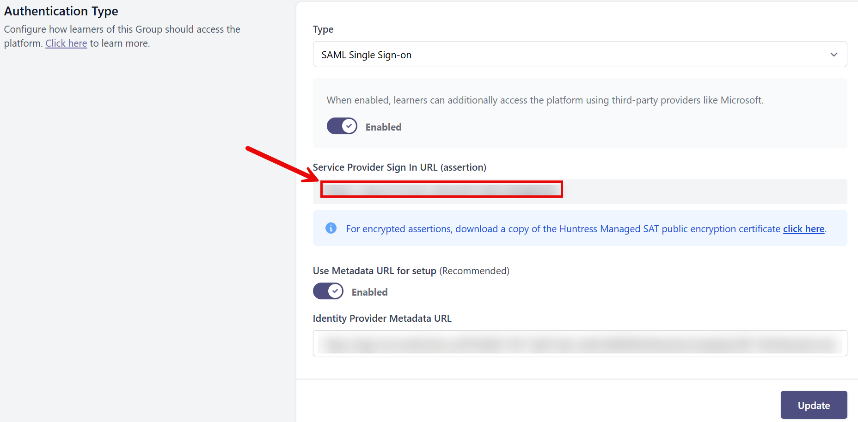Download encryption certificate via "click here" link
This screenshot has height=422, width=858.
point(803,229)
